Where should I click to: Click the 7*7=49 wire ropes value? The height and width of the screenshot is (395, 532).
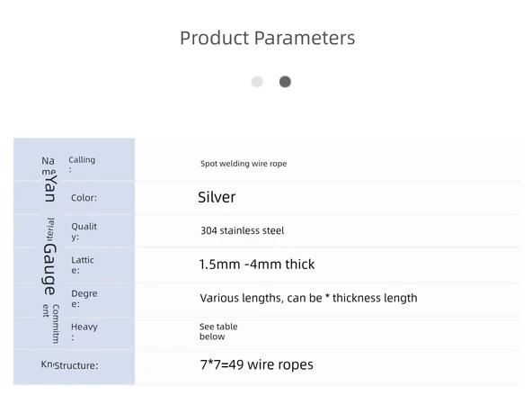tap(257, 364)
